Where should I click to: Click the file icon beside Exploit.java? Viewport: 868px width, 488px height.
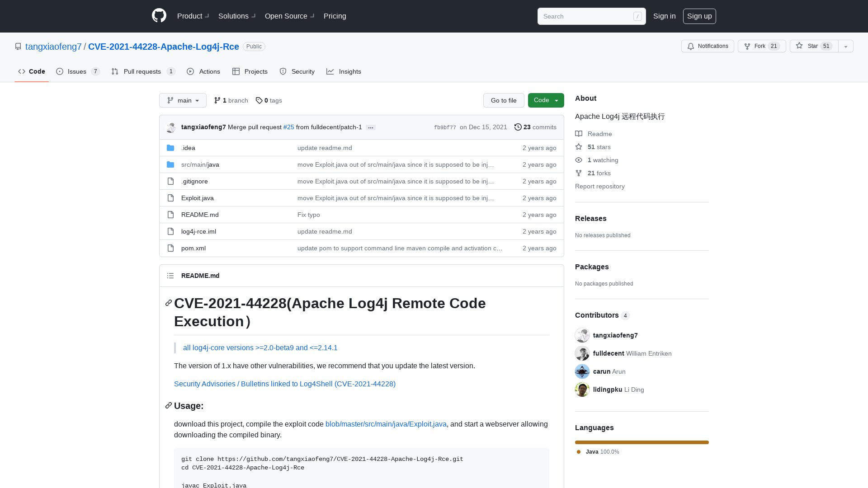[x=170, y=198]
